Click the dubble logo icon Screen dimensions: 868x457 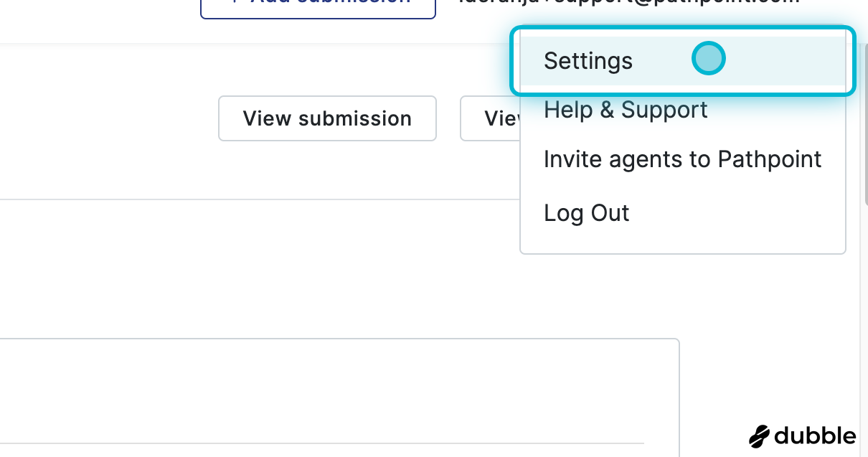[x=759, y=435]
